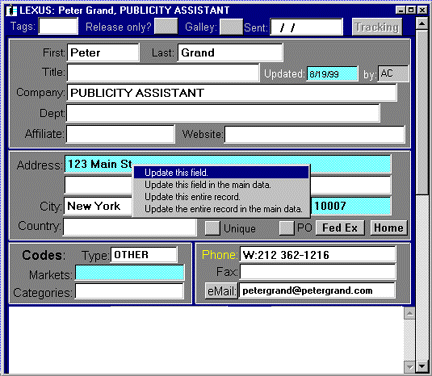
Task: Check the PO checkbox
Action: click(x=286, y=228)
